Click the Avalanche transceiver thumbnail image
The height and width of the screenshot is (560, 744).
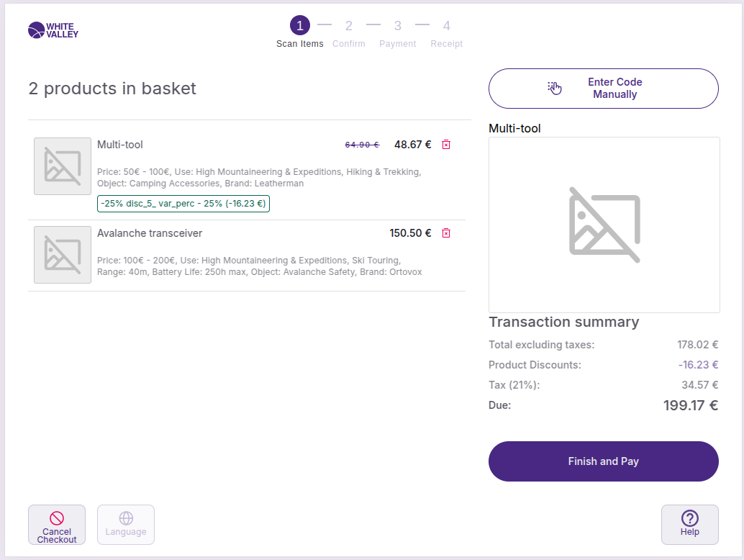(x=63, y=255)
